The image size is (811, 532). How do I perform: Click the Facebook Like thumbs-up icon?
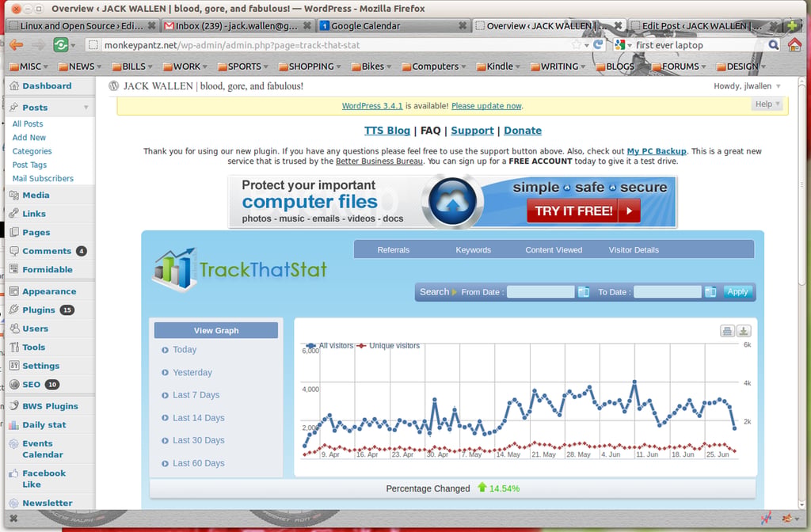pyautogui.click(x=14, y=473)
